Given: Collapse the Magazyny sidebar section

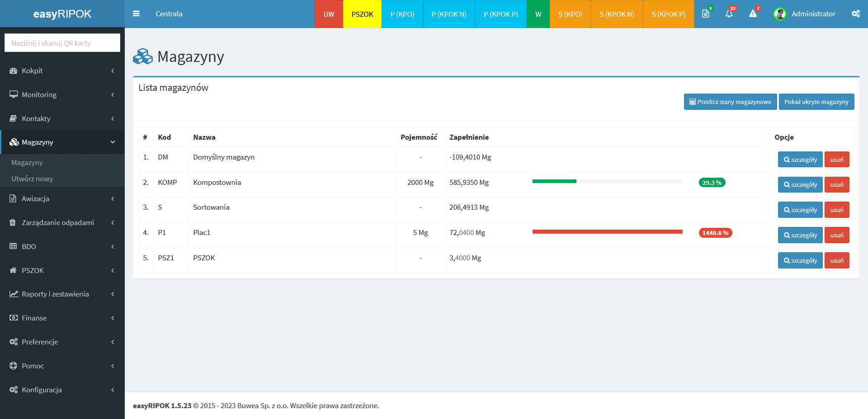Looking at the screenshot, I should pos(62,142).
